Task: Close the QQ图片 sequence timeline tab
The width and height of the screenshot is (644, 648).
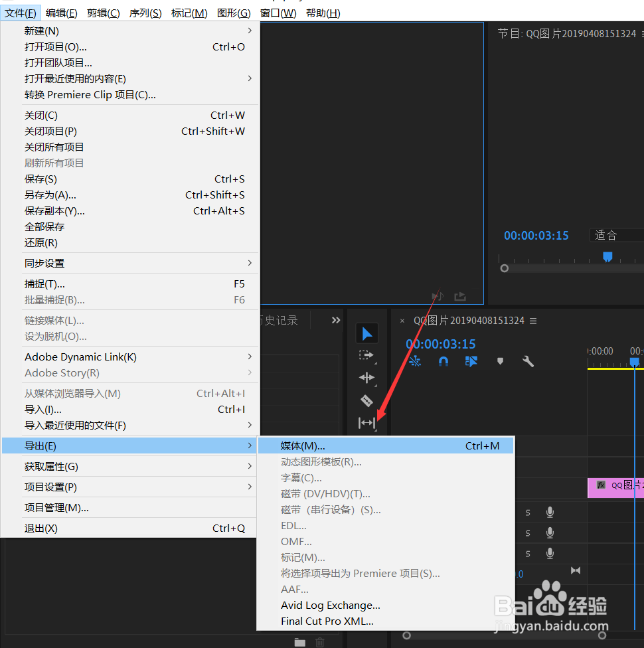Action: pyautogui.click(x=402, y=321)
